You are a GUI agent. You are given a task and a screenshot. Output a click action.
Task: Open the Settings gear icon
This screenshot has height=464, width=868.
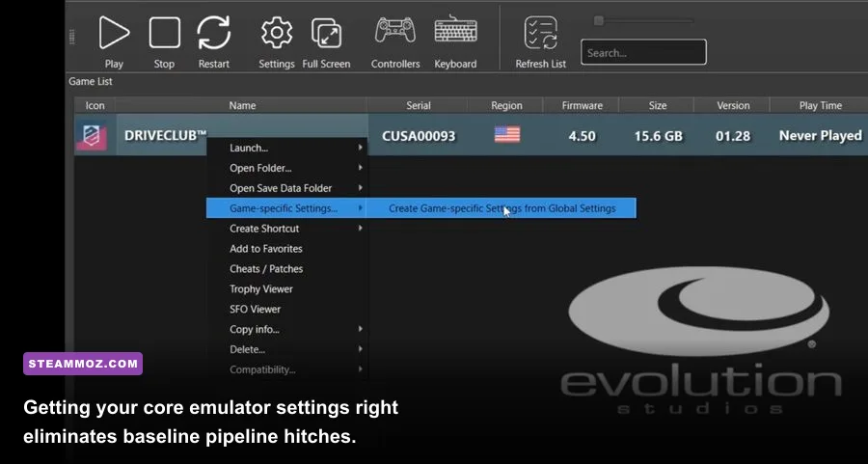[277, 33]
